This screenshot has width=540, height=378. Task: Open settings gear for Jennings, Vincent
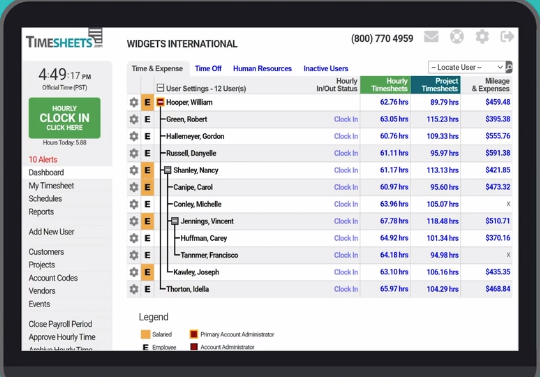click(x=134, y=221)
